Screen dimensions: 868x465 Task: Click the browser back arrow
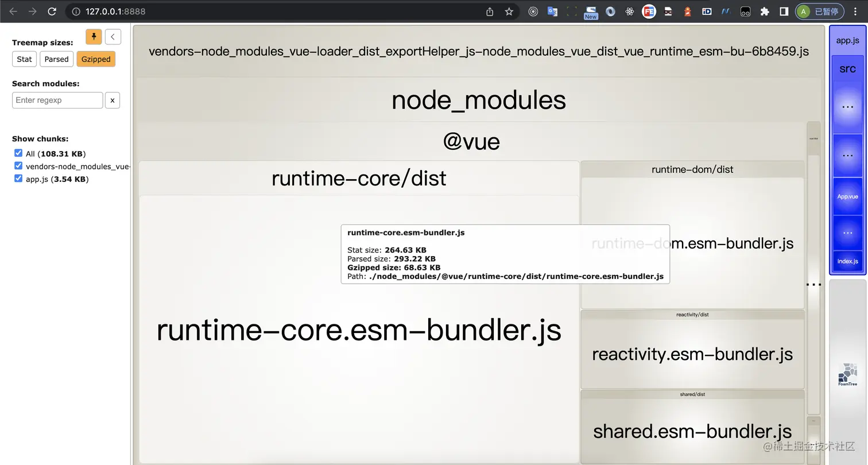pos(14,11)
